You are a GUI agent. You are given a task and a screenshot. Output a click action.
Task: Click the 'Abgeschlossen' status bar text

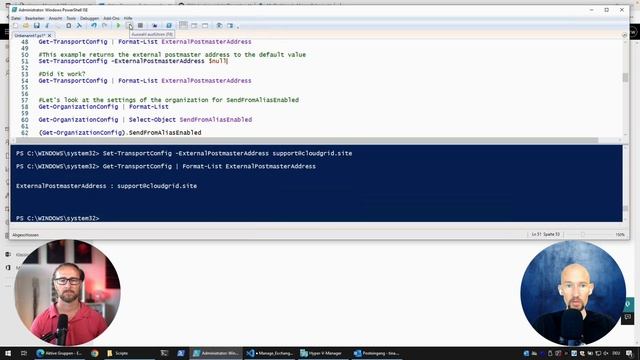[x=25, y=235]
